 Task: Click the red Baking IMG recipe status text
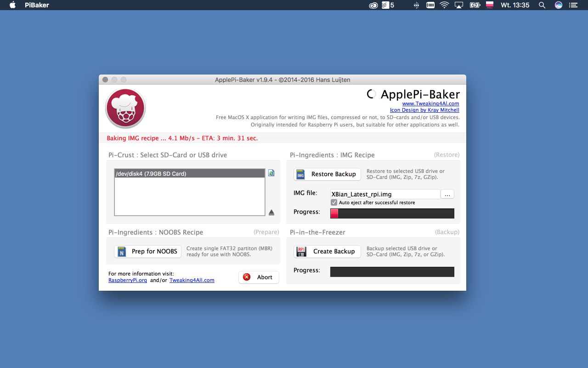tap(182, 138)
